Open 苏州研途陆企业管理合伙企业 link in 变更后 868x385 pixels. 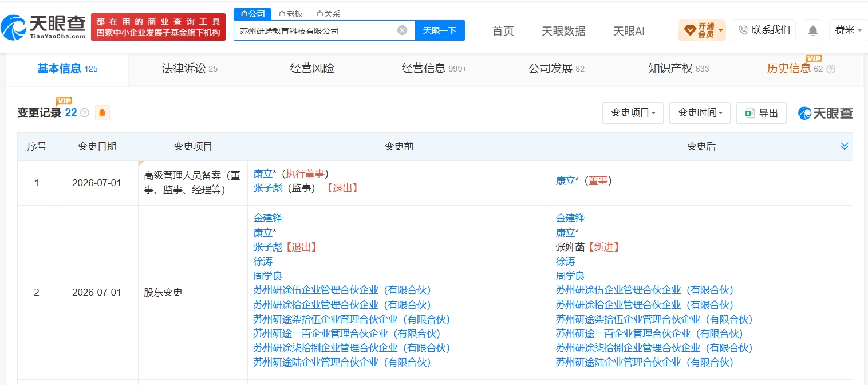pyautogui.click(x=645, y=362)
